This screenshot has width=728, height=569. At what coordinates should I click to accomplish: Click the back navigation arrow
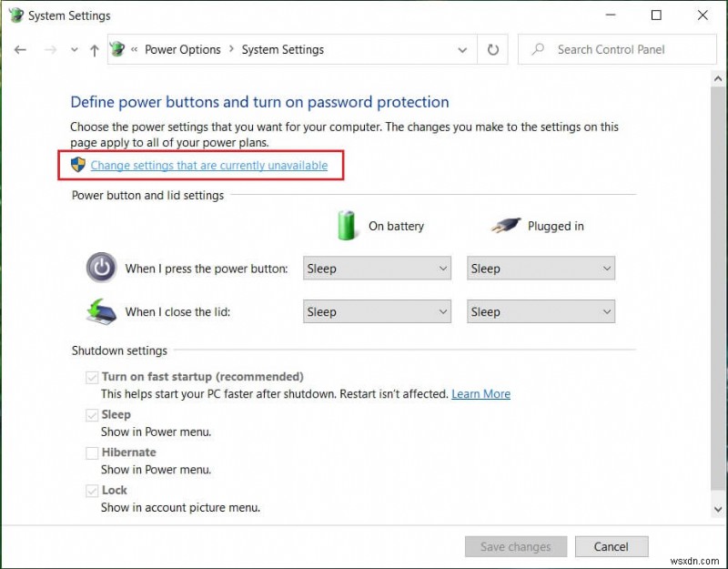click(20, 49)
